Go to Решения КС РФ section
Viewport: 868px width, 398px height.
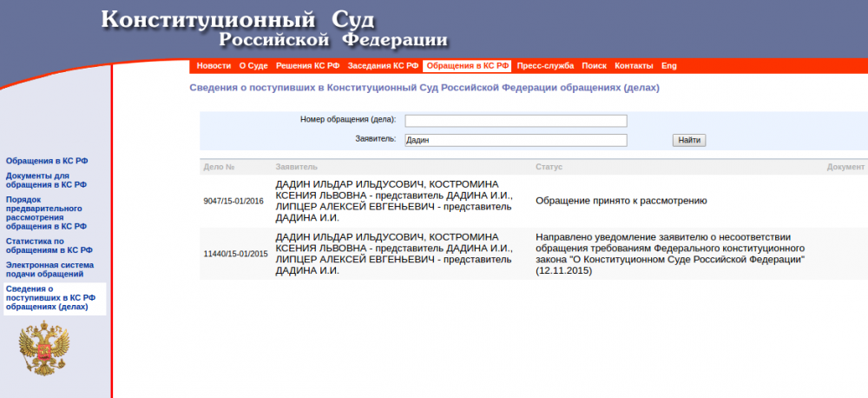pos(307,66)
